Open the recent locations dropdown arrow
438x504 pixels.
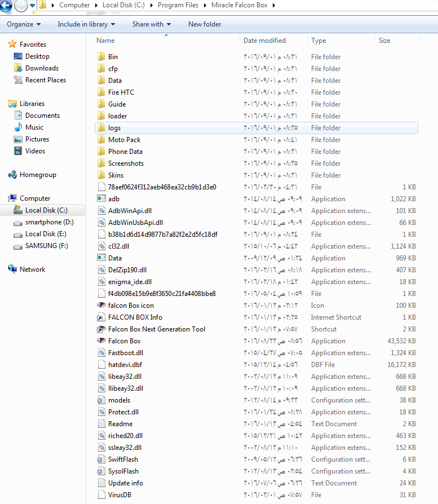tap(33, 6)
